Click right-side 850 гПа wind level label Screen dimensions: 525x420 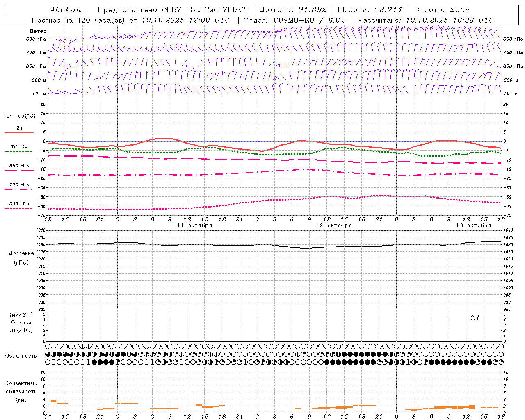[x=513, y=66]
